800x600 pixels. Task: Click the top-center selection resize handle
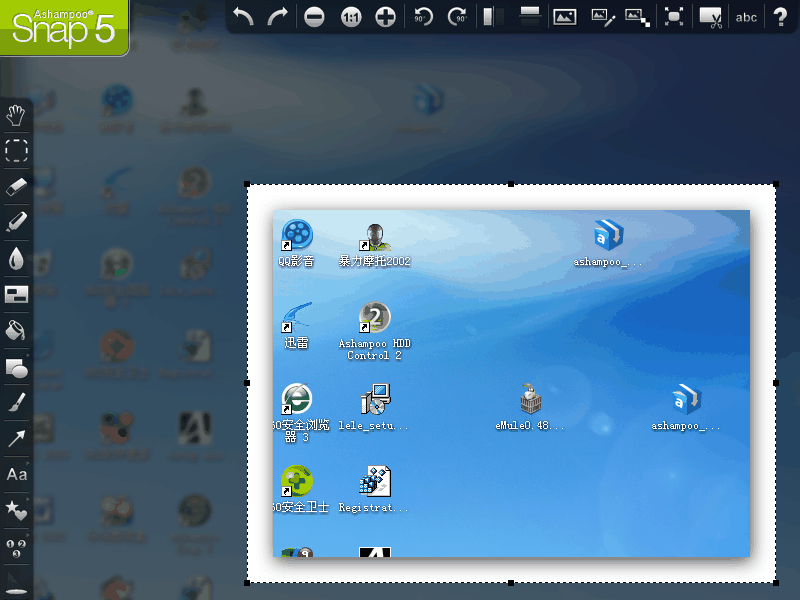511,184
